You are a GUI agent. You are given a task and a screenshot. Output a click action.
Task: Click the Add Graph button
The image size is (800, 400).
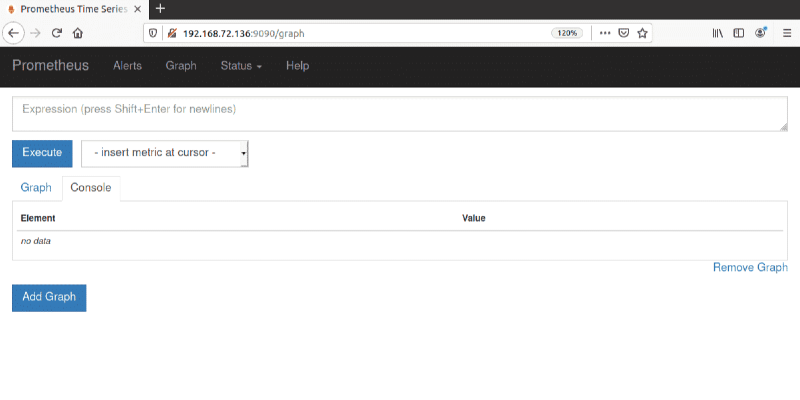click(49, 297)
